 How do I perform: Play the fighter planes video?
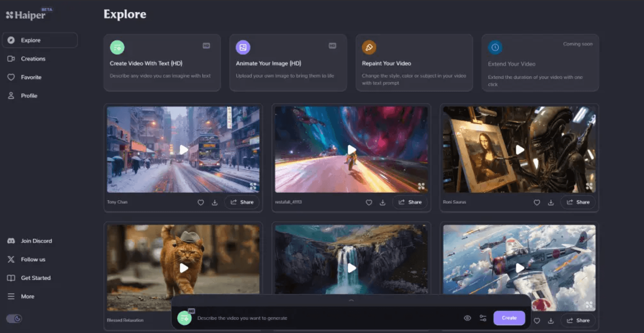(520, 268)
